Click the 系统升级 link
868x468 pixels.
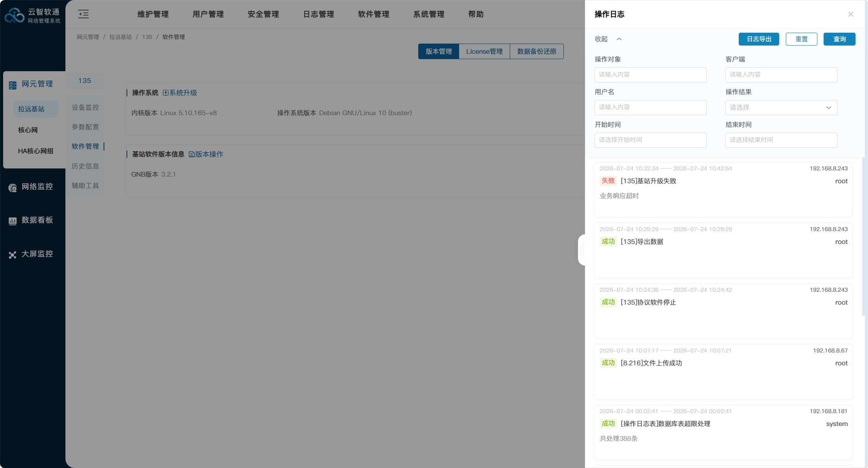pos(183,93)
